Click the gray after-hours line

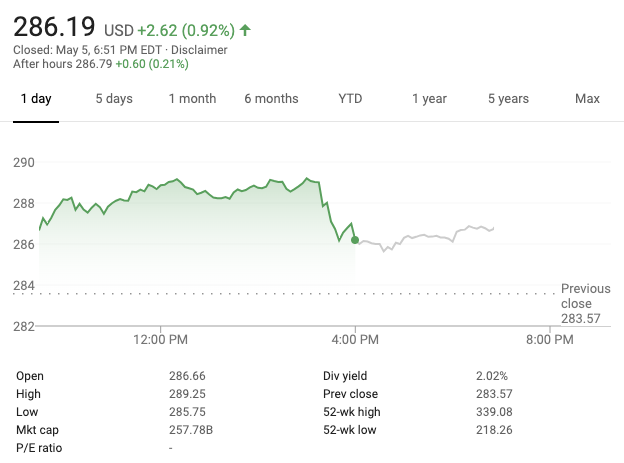pos(430,236)
